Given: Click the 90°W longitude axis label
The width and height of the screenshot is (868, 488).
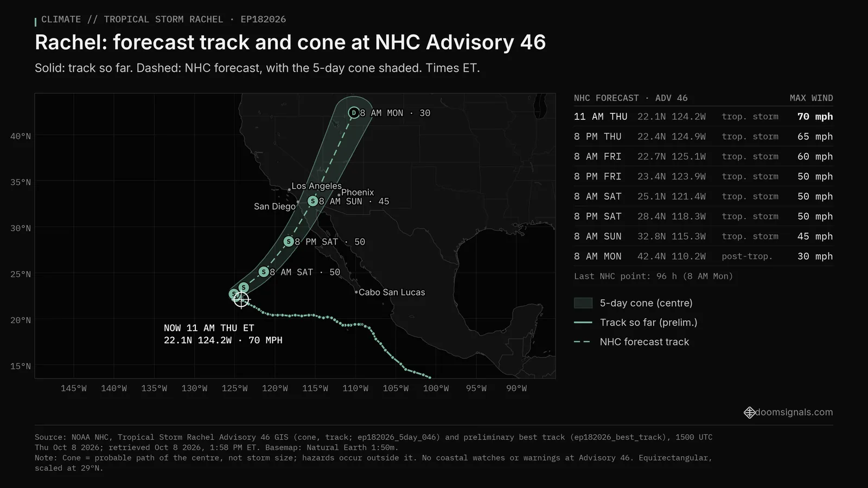Looking at the screenshot, I should tap(516, 389).
